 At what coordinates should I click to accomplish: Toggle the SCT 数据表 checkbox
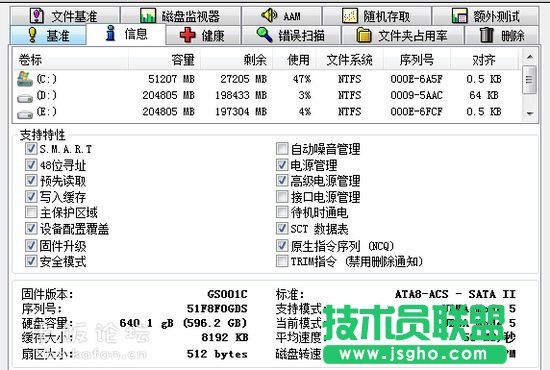pyautogui.click(x=282, y=229)
